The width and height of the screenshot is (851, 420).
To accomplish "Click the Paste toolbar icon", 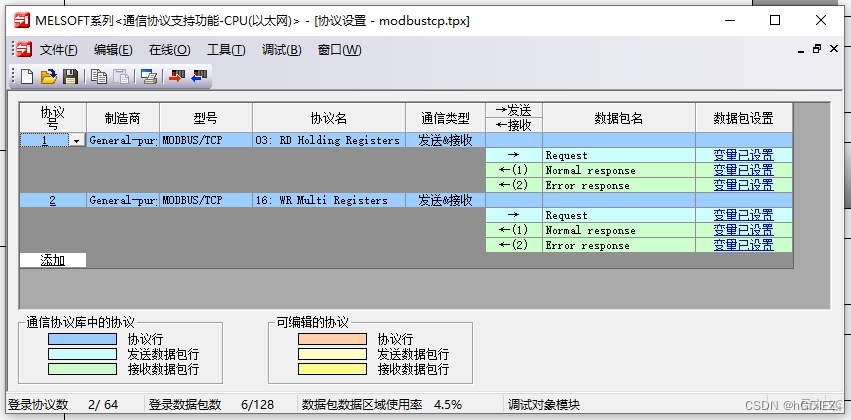I will tap(120, 76).
